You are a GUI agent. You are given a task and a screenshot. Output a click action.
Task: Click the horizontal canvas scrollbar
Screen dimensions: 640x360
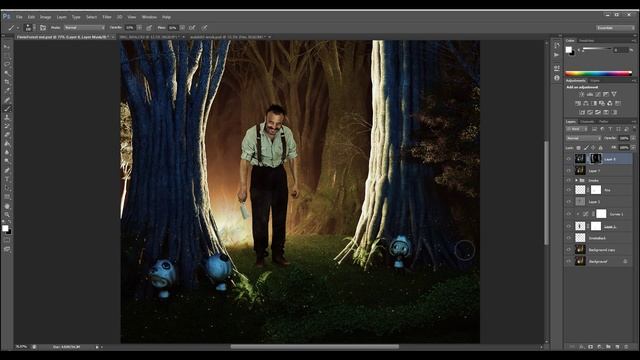[314, 347]
